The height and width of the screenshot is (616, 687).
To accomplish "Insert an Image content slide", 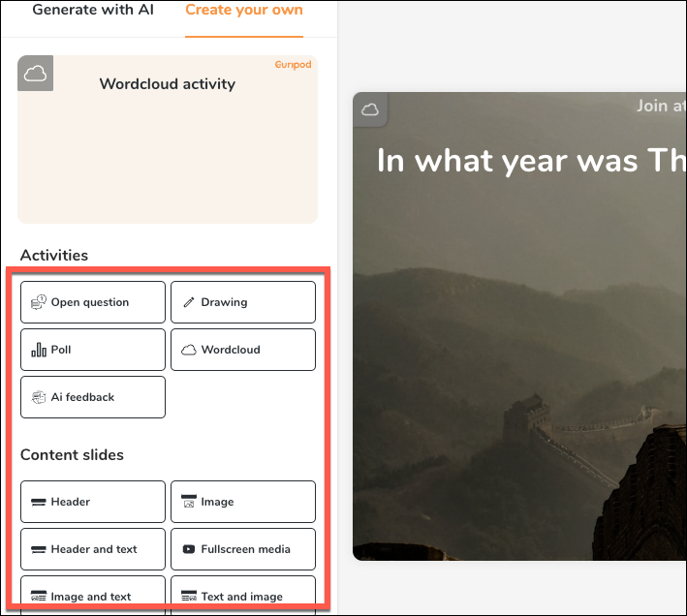I will [243, 502].
